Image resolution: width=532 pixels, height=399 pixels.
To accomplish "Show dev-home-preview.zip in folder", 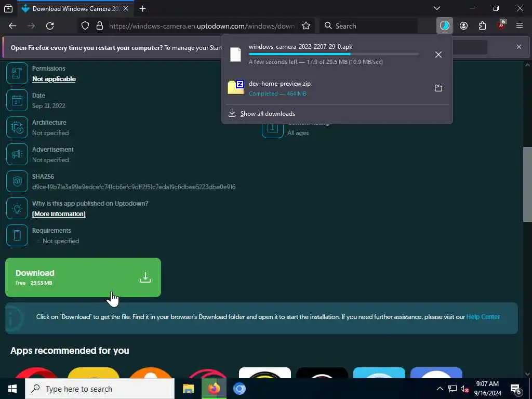I will (x=438, y=88).
